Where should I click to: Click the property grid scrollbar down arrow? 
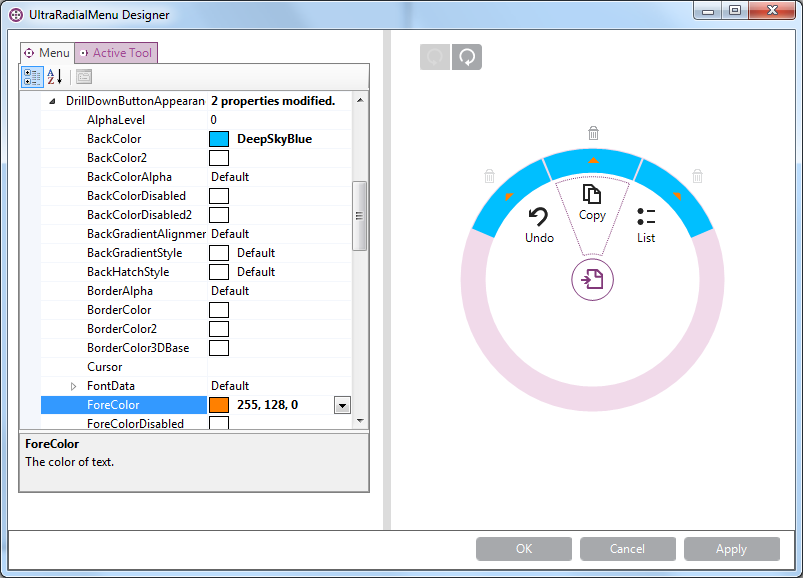360,421
